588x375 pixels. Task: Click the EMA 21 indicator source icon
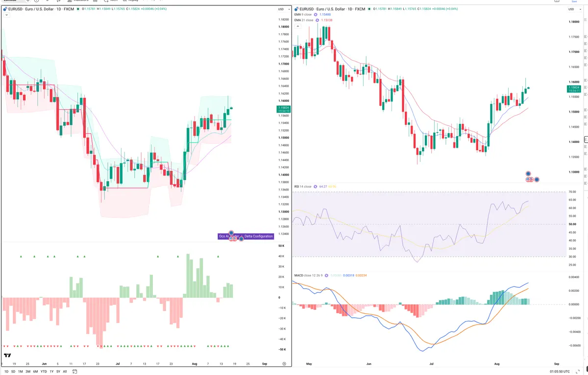(x=318, y=21)
